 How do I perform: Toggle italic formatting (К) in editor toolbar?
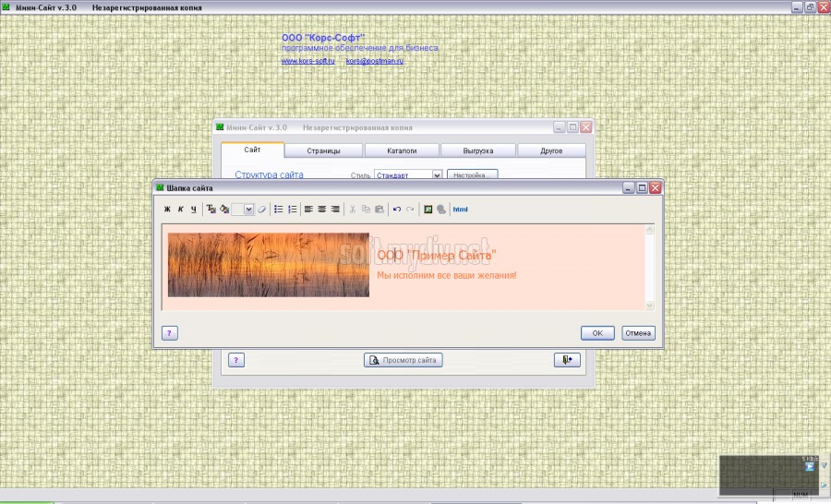[x=181, y=210]
